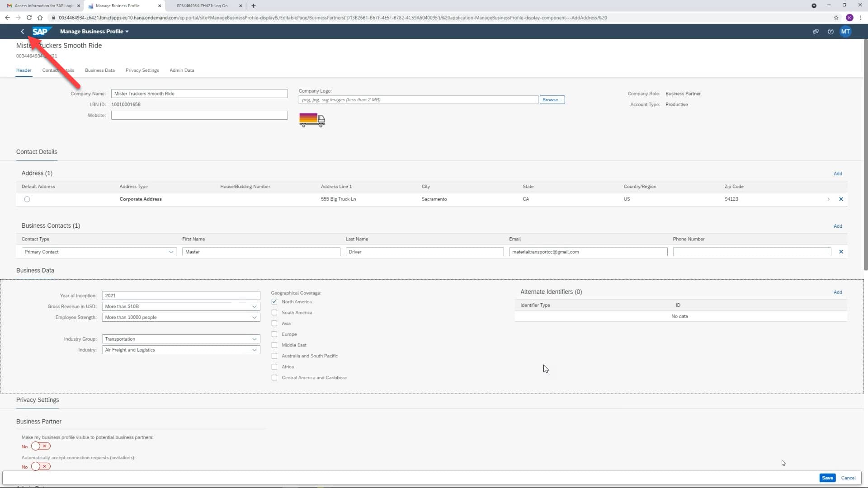Close the Manage Business Profile browser tab

159,6
